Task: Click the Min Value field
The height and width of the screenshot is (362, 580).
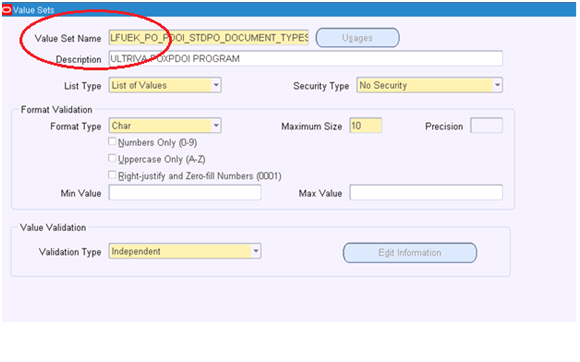Action: pyautogui.click(x=185, y=193)
